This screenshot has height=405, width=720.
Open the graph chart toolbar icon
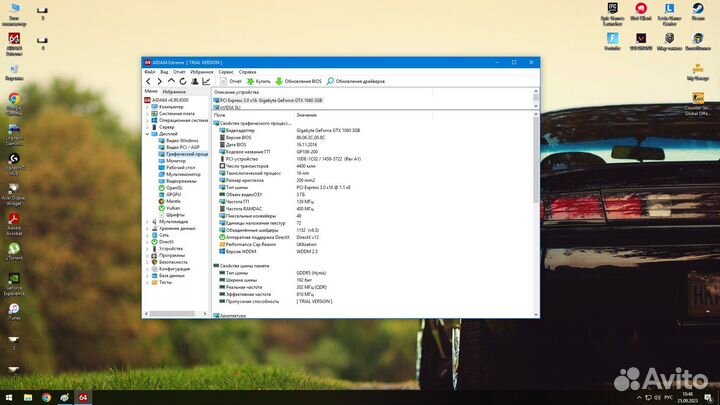coord(206,81)
